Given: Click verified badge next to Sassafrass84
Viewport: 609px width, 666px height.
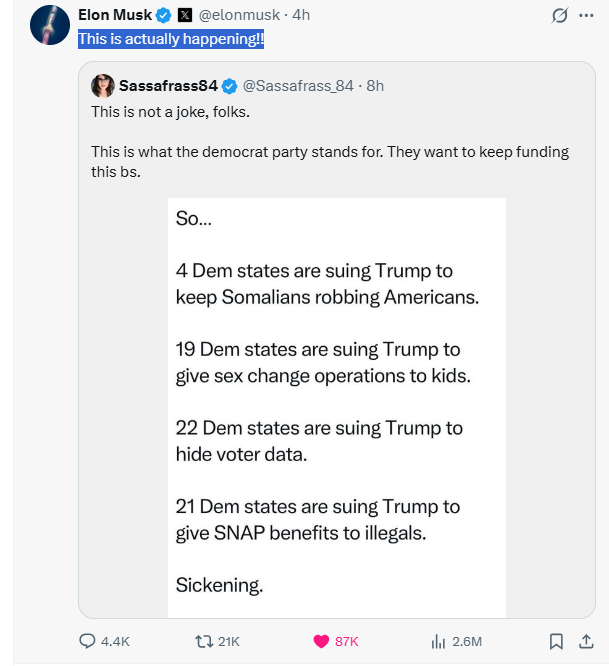Looking at the screenshot, I should 229,85.
